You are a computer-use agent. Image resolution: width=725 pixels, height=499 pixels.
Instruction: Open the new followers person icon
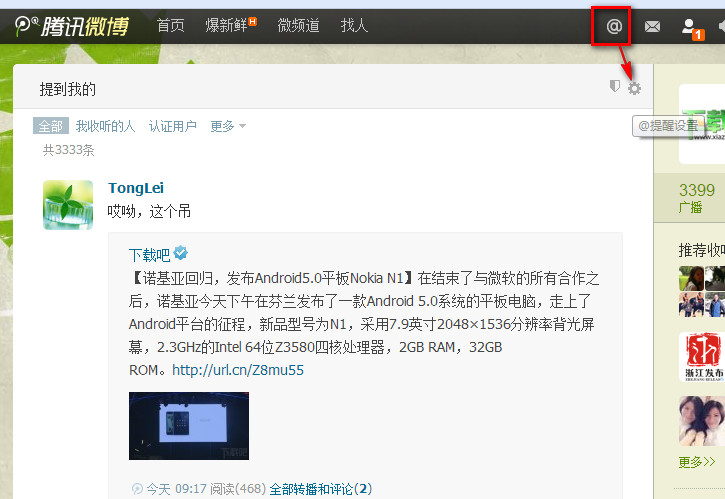coord(690,26)
